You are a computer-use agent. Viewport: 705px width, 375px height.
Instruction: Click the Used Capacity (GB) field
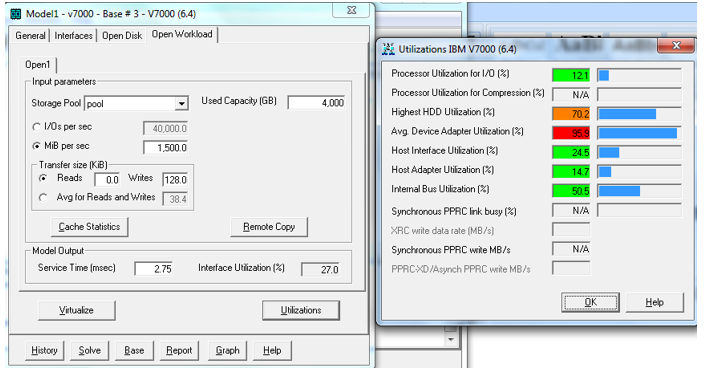tap(317, 103)
